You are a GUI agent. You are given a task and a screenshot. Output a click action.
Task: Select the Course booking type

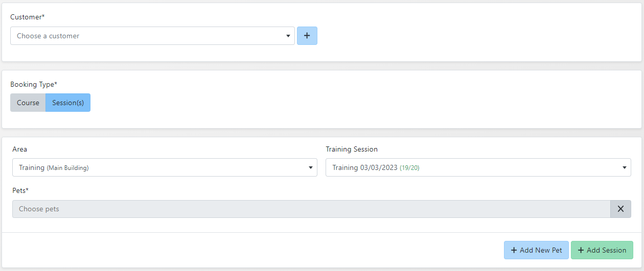point(28,103)
